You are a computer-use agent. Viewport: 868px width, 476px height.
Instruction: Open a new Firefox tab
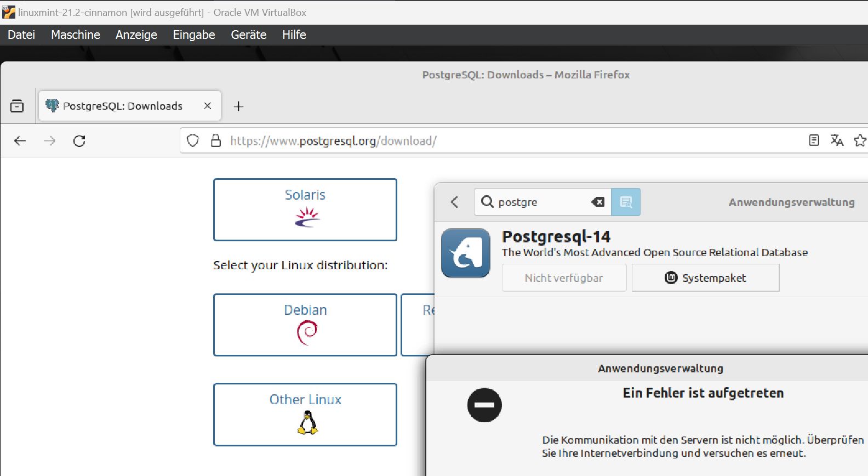[x=238, y=106]
